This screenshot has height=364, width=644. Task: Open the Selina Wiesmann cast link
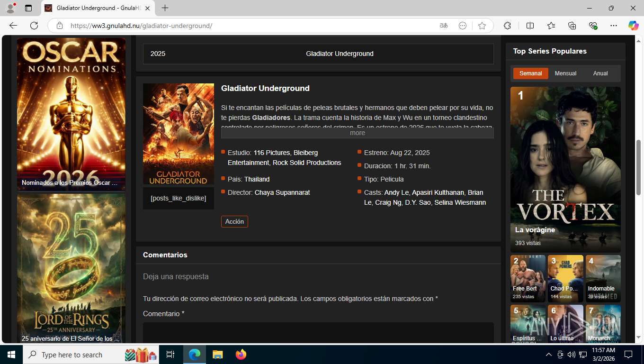click(460, 202)
